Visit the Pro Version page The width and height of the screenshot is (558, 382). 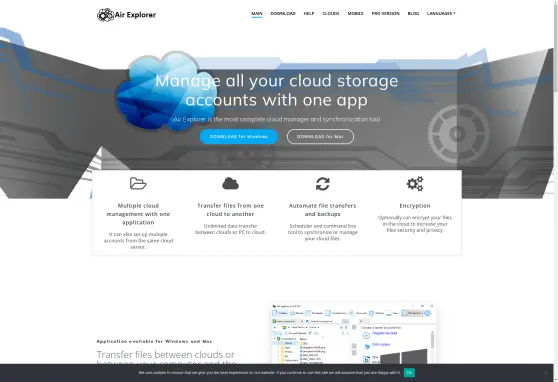click(x=385, y=14)
